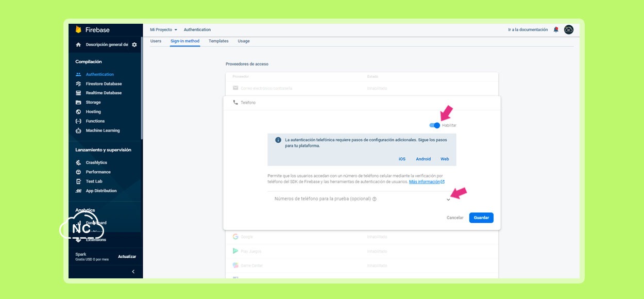Click help icon beside test phone numbers

(x=375, y=199)
